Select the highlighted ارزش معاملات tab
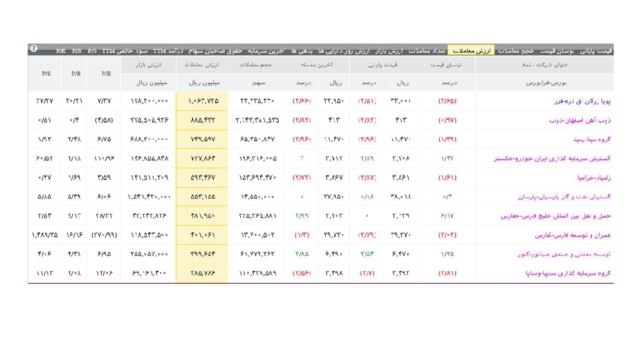Image resolution: width=644 pixels, height=363 pixels. (471, 50)
